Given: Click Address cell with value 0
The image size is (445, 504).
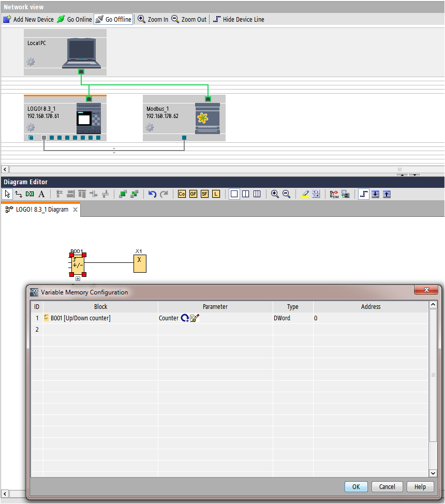Looking at the screenshot, I should 370,318.
